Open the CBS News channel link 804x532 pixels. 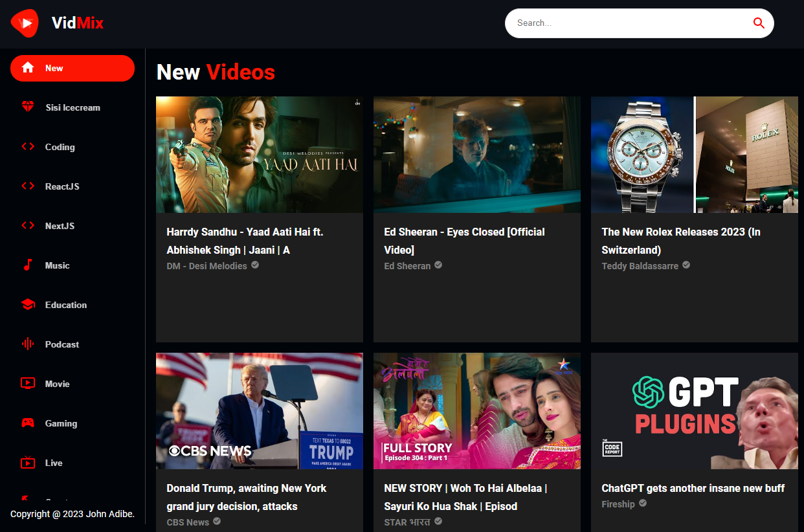pyautogui.click(x=186, y=522)
